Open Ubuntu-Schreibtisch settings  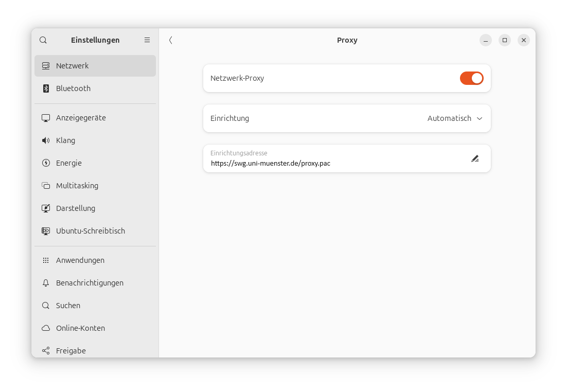(91, 231)
